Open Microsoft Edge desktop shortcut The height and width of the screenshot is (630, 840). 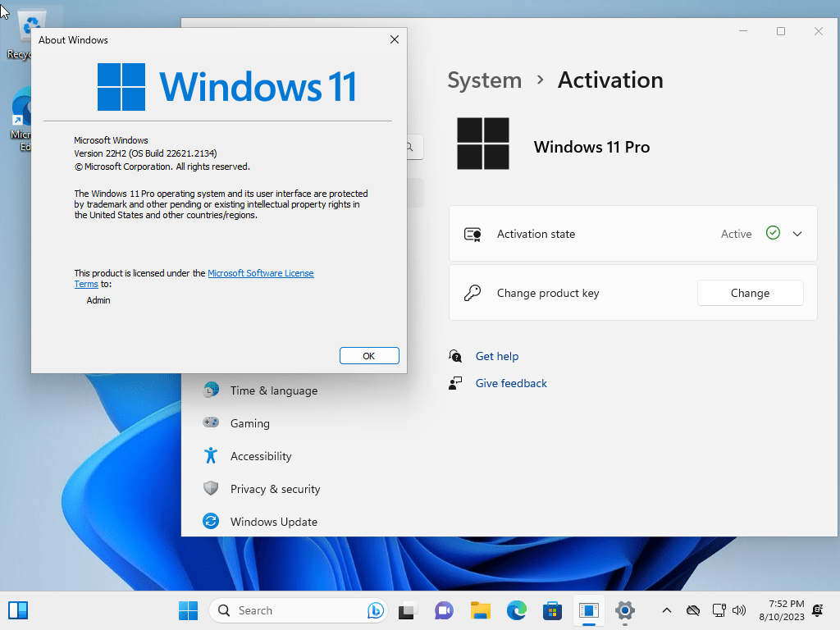coord(21,120)
